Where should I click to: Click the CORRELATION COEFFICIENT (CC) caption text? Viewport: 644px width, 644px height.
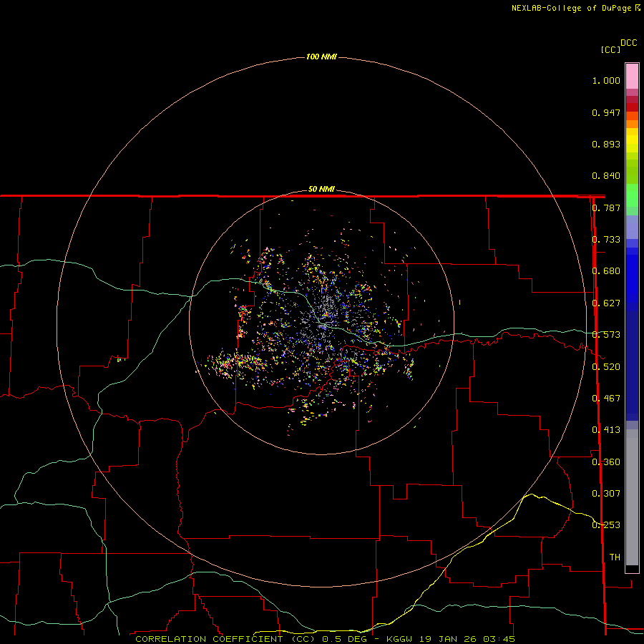tap(225, 639)
